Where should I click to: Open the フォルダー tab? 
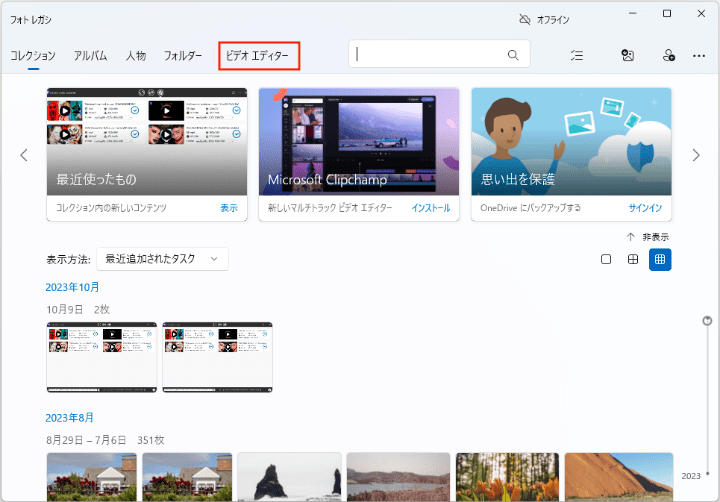click(x=183, y=56)
